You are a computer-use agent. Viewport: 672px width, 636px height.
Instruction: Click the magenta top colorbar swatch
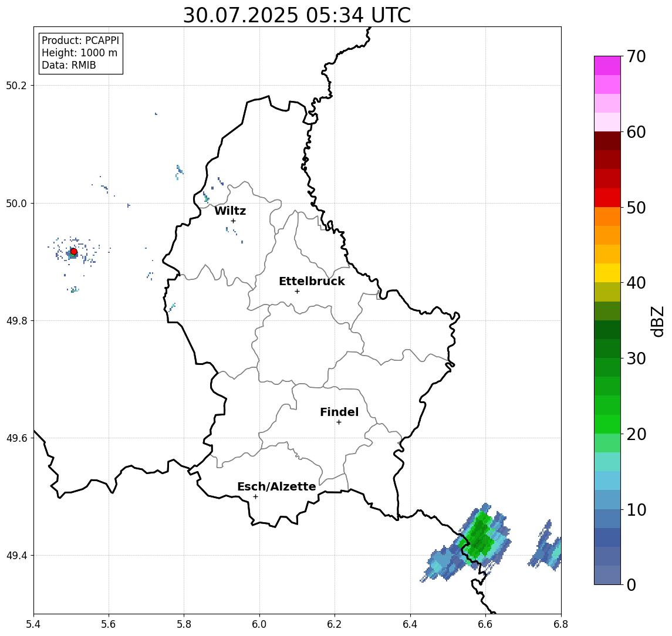(607, 66)
